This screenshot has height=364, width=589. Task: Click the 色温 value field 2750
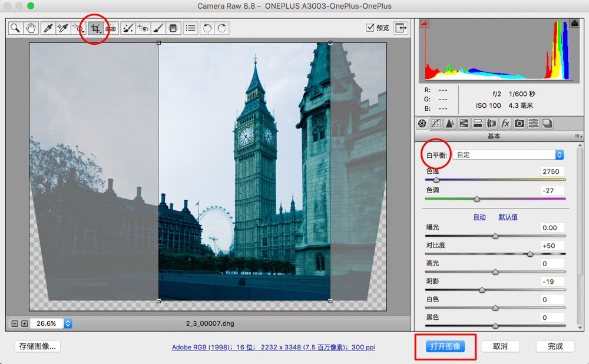552,171
